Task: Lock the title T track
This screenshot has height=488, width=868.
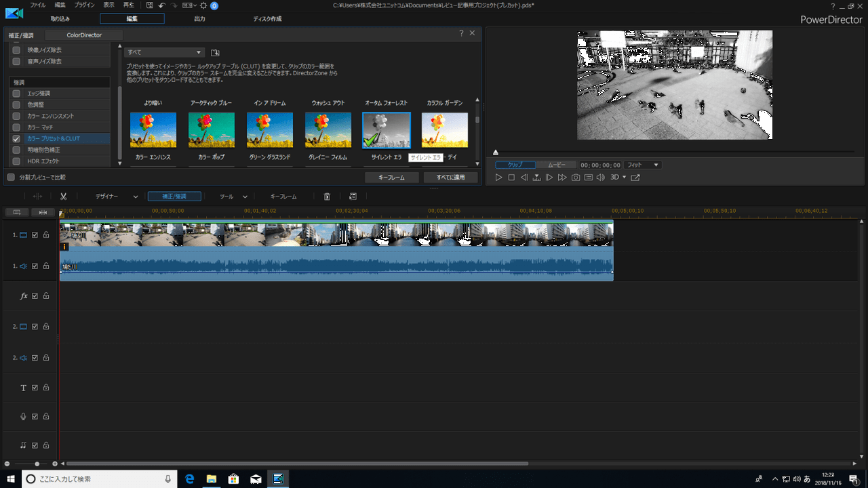Action: 46,388
